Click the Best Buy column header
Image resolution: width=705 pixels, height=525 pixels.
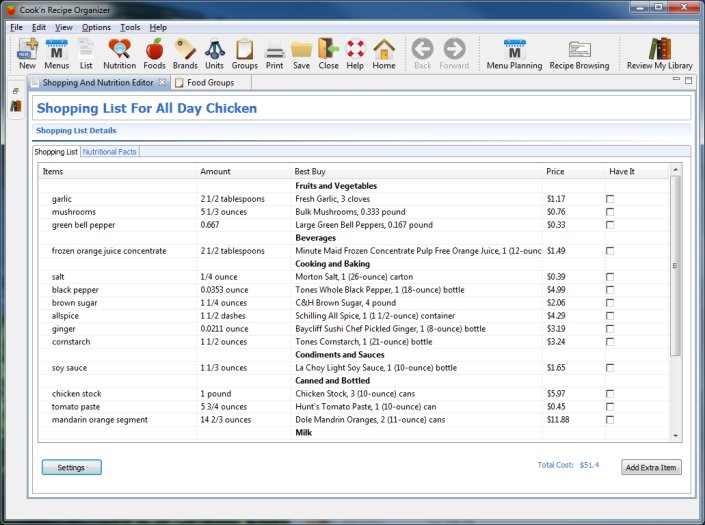coord(416,171)
